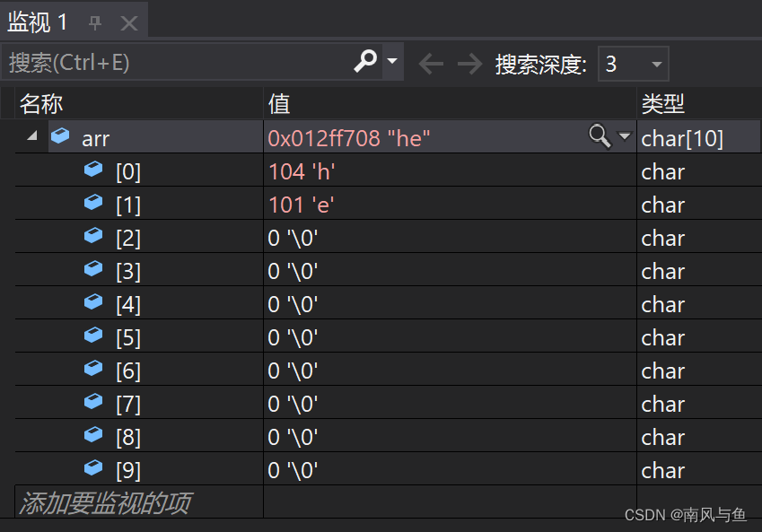Select the value cell of row [8]
The width and height of the screenshot is (762, 532).
[x=450, y=436]
